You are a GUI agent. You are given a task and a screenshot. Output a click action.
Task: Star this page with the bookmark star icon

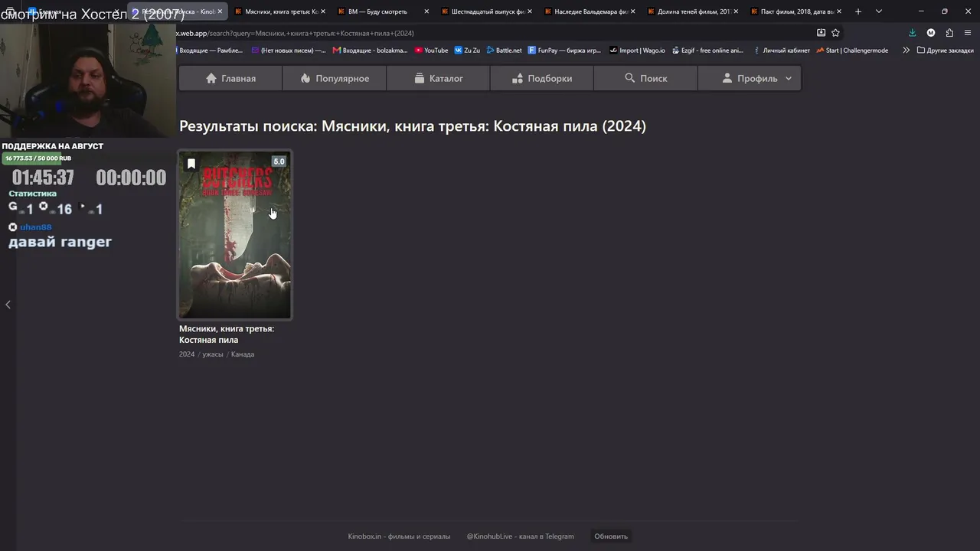pyautogui.click(x=835, y=33)
